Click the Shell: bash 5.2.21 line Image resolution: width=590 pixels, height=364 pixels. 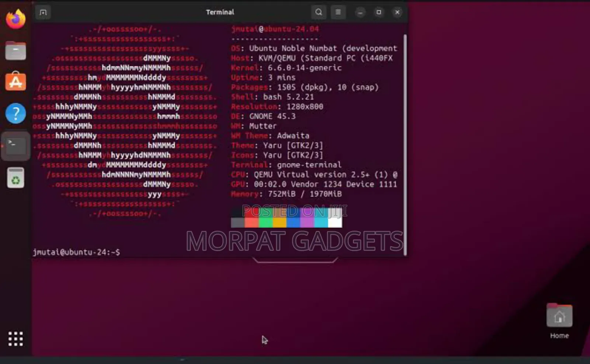click(273, 97)
